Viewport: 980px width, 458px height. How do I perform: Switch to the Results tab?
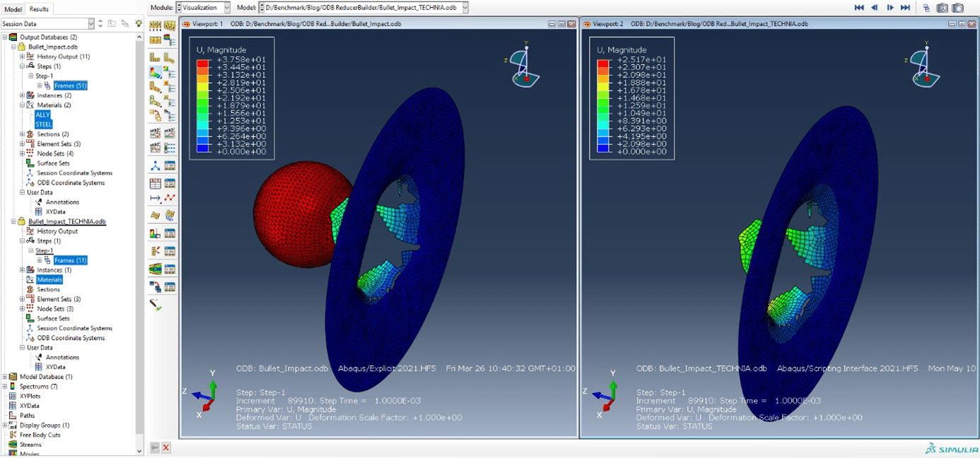tap(40, 9)
